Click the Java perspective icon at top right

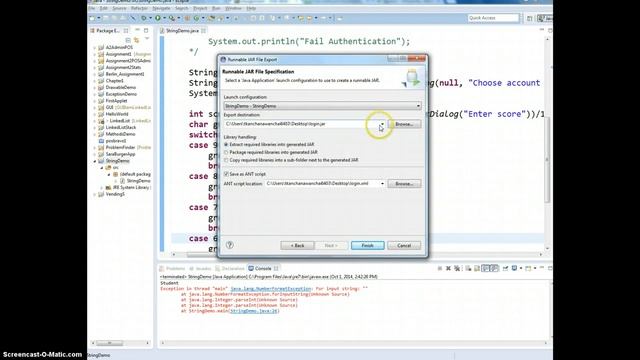pos(545,18)
